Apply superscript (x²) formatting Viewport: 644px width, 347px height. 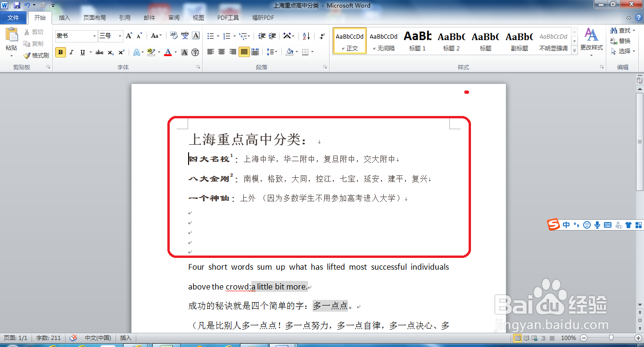point(122,52)
